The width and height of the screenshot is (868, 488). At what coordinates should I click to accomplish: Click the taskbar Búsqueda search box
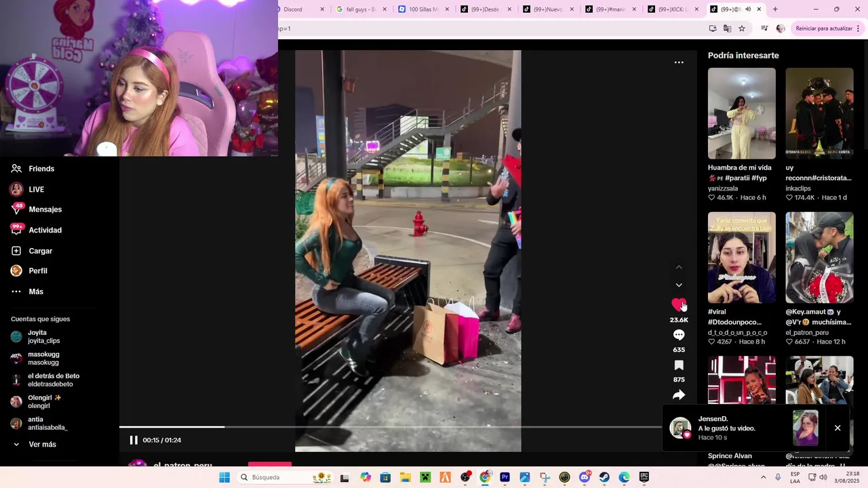click(x=285, y=477)
